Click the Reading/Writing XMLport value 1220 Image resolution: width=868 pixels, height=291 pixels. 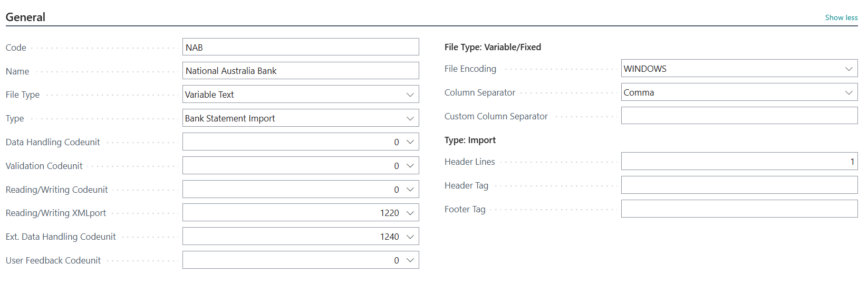point(389,213)
